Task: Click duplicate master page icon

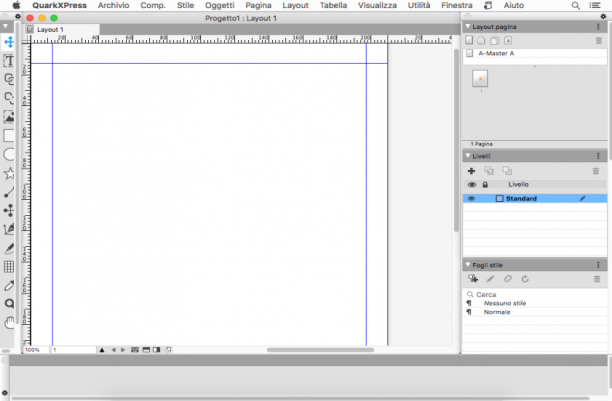Action: click(495, 40)
